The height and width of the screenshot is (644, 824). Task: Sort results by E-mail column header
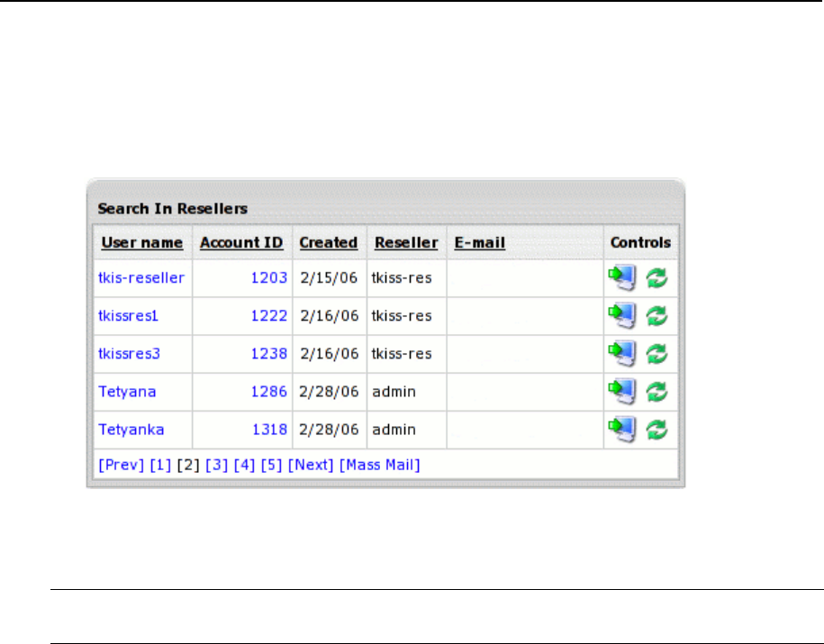[x=480, y=242]
